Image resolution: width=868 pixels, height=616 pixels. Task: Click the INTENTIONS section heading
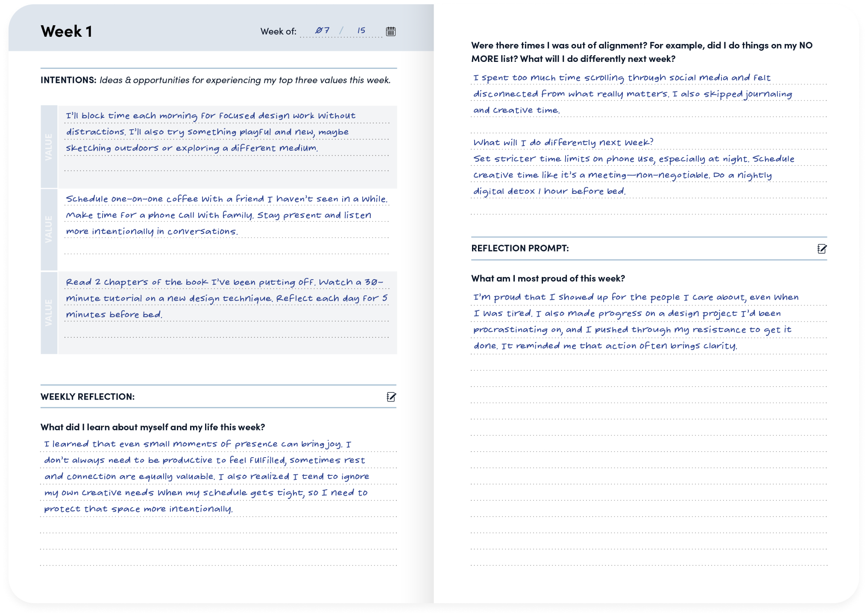(x=68, y=80)
